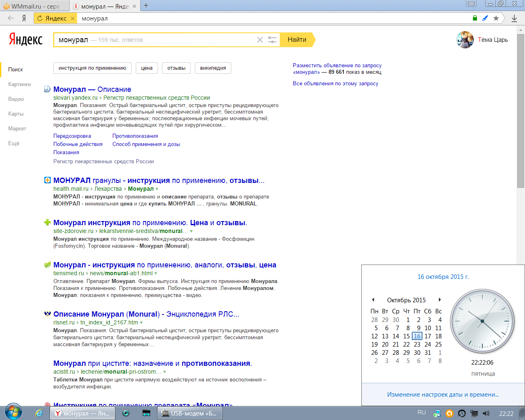Go to next month in calendar
Viewport: 525px width, 420px height.
[x=440, y=300]
